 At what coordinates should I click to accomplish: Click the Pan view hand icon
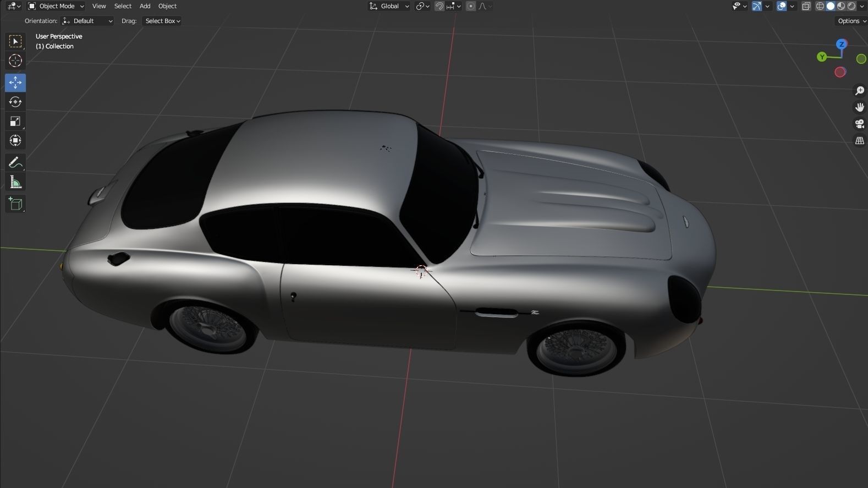click(859, 107)
